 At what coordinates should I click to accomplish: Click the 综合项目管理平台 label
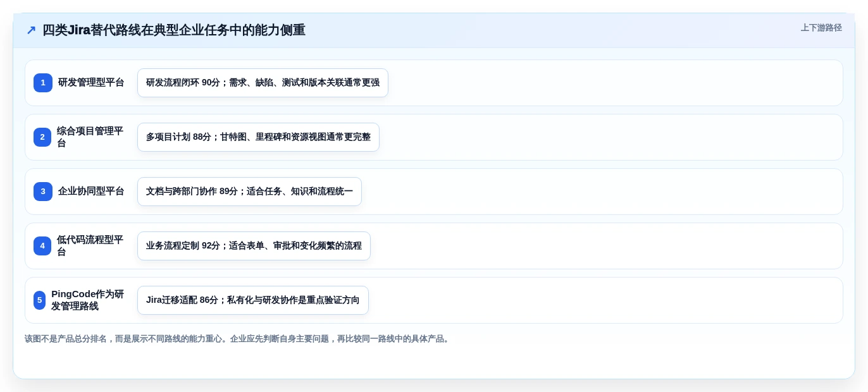90,137
